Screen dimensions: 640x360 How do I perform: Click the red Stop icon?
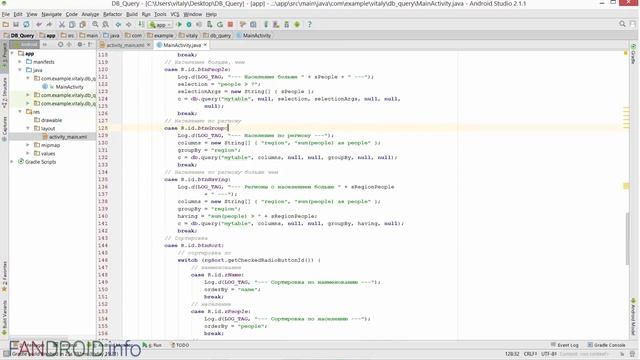(230, 24)
